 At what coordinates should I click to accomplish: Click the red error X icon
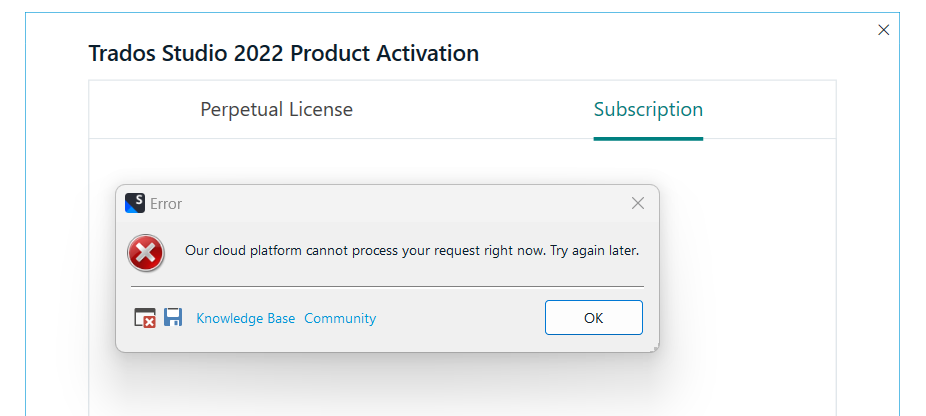[146, 252]
